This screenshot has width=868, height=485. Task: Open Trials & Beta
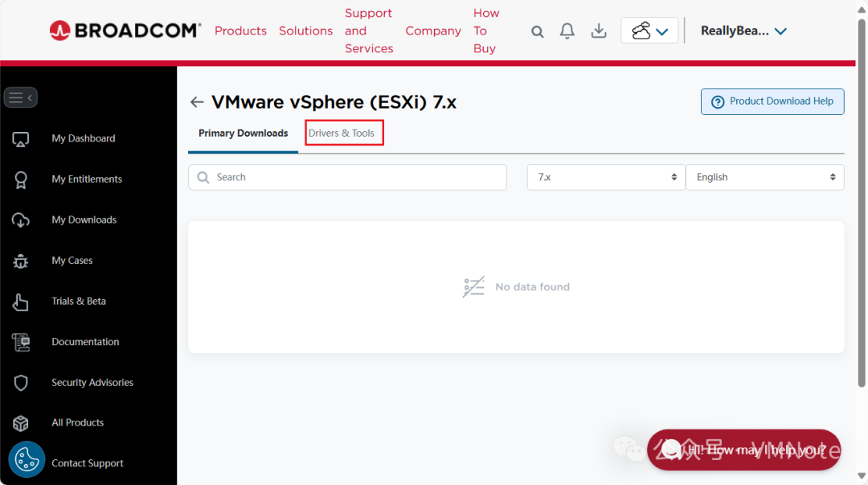(x=79, y=301)
